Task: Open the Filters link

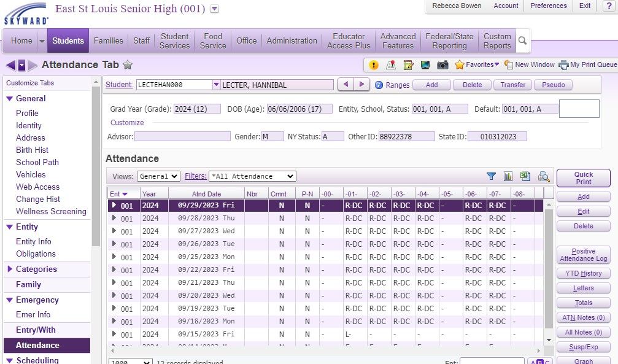Action: (195, 176)
